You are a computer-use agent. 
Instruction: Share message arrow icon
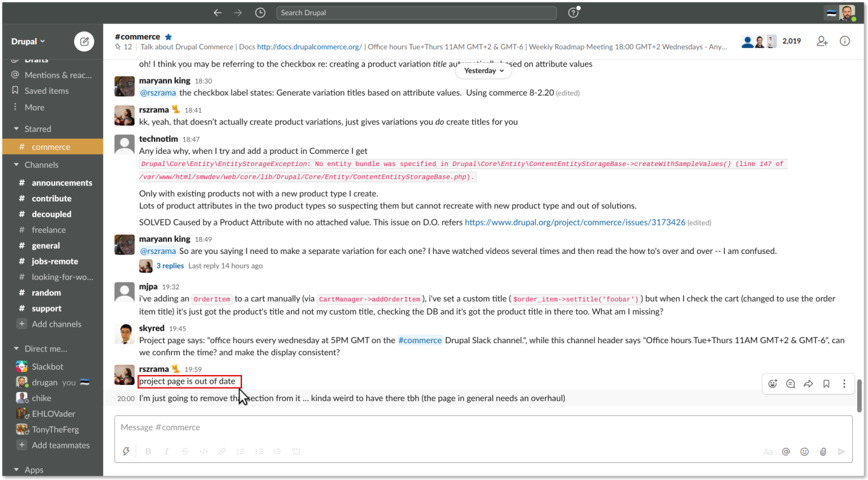click(x=808, y=384)
